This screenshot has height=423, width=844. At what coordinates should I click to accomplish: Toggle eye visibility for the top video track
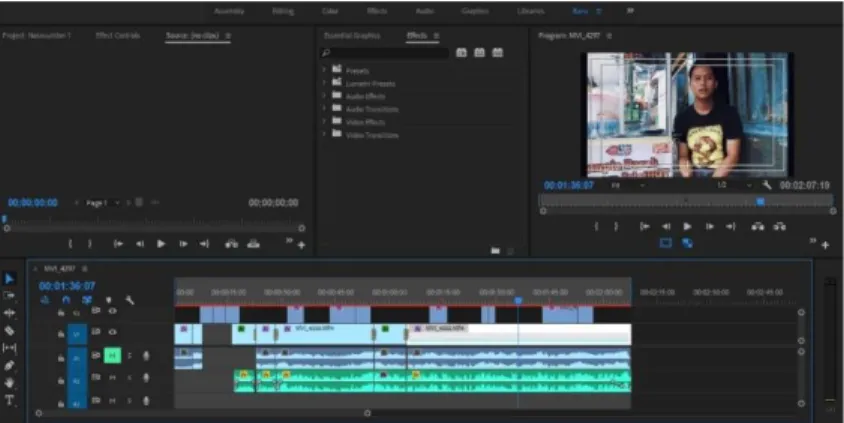[x=112, y=311]
